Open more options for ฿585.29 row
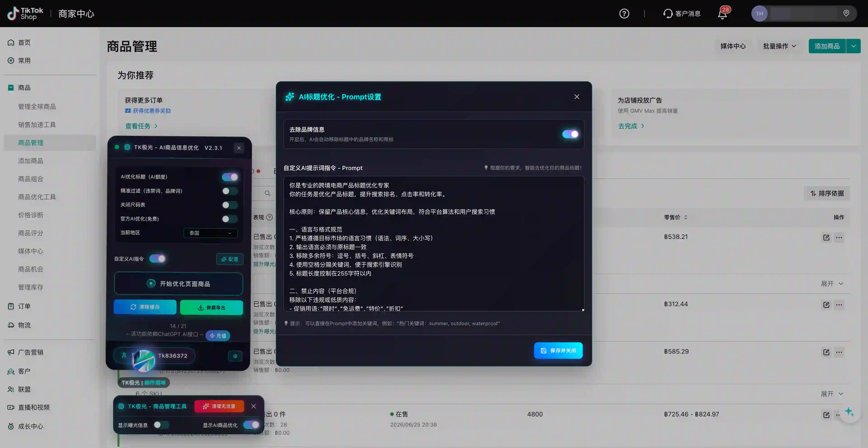This screenshot has width=868, height=448. pos(839,352)
